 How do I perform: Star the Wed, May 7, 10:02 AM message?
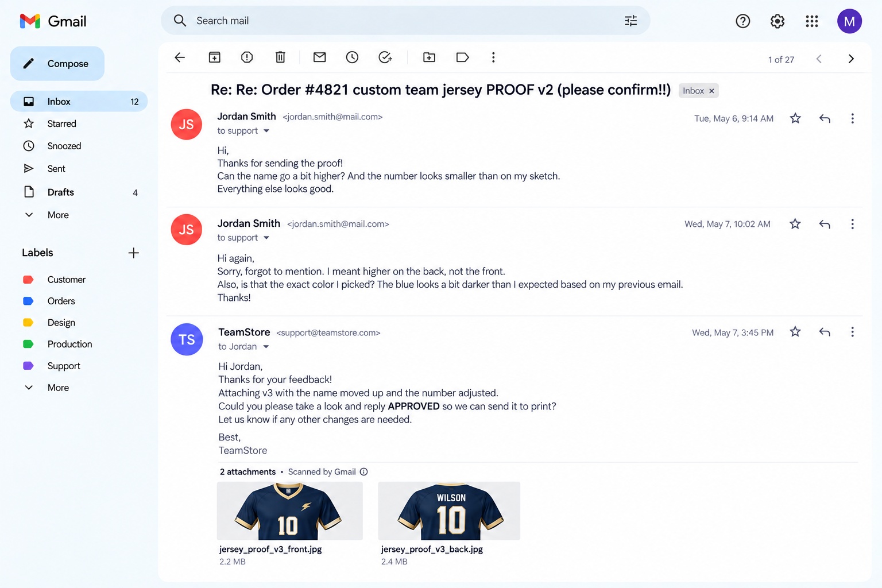pyautogui.click(x=795, y=224)
